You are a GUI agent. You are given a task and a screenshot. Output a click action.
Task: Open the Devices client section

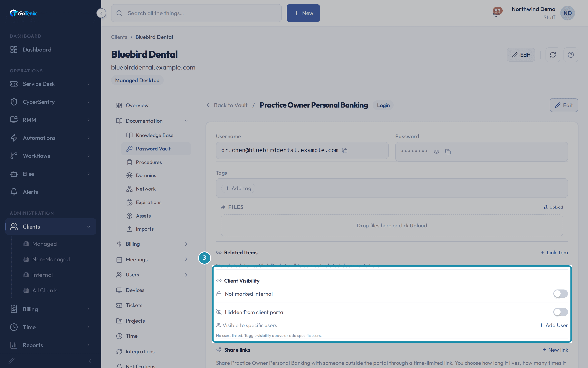pos(152,290)
